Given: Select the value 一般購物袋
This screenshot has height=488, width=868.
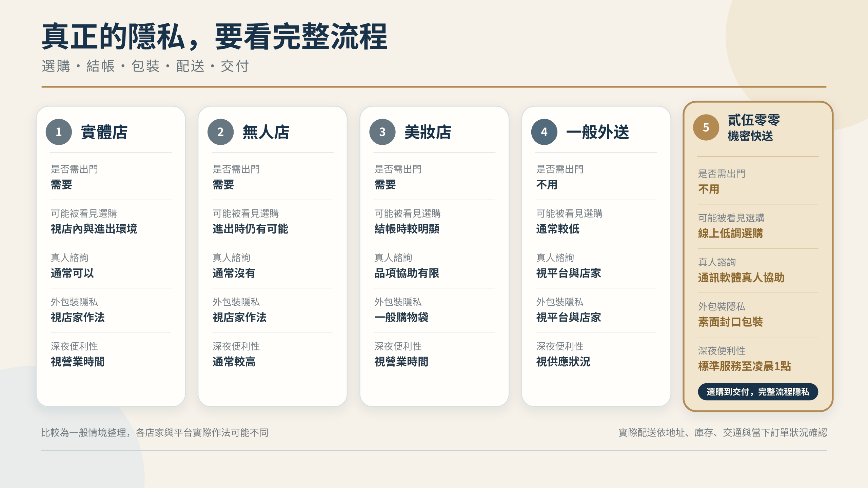Looking at the screenshot, I should [x=401, y=318].
